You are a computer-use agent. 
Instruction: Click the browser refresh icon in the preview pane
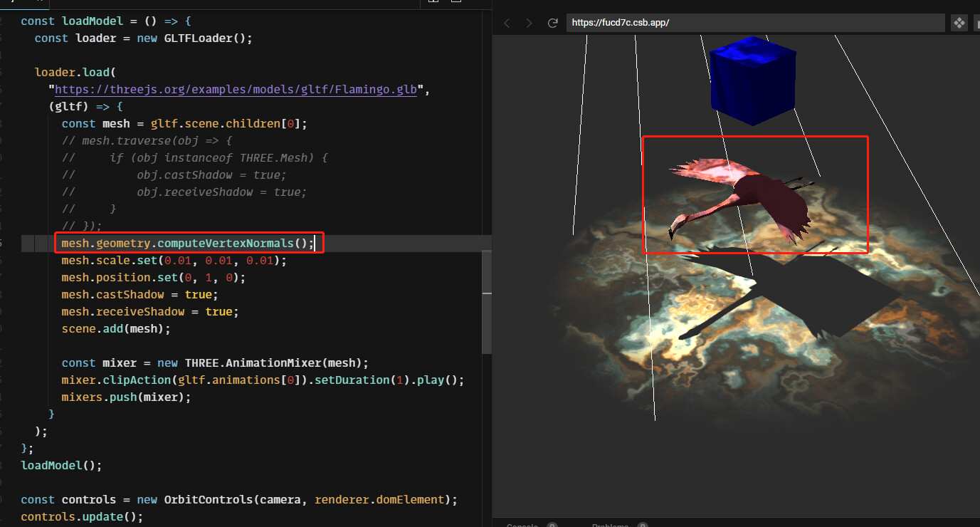[553, 22]
